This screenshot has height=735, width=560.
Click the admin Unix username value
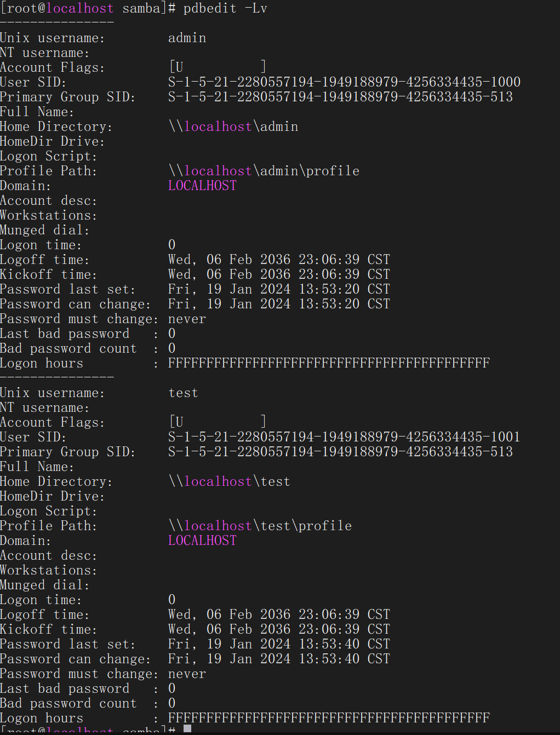click(187, 38)
